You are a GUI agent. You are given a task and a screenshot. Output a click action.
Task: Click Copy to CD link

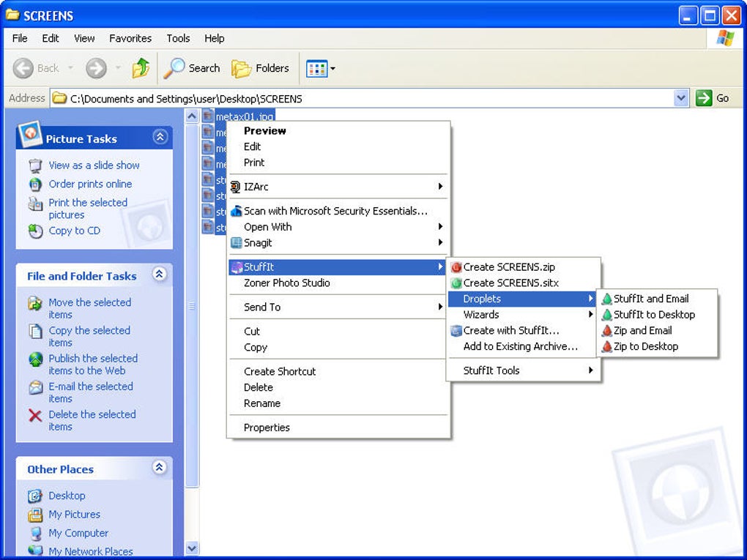coord(74,231)
